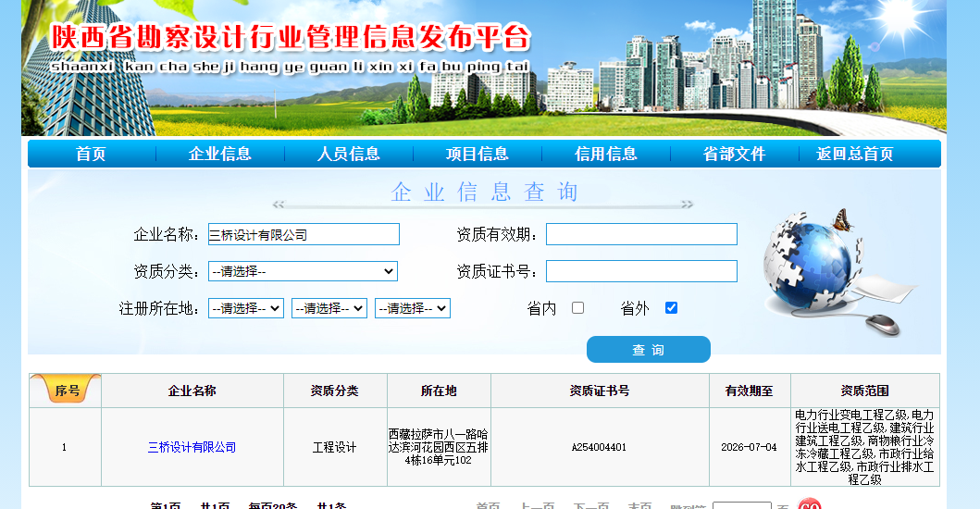The image size is (980, 509).
Task: Open the second 注册所在地 dropdown
Action: (329, 308)
